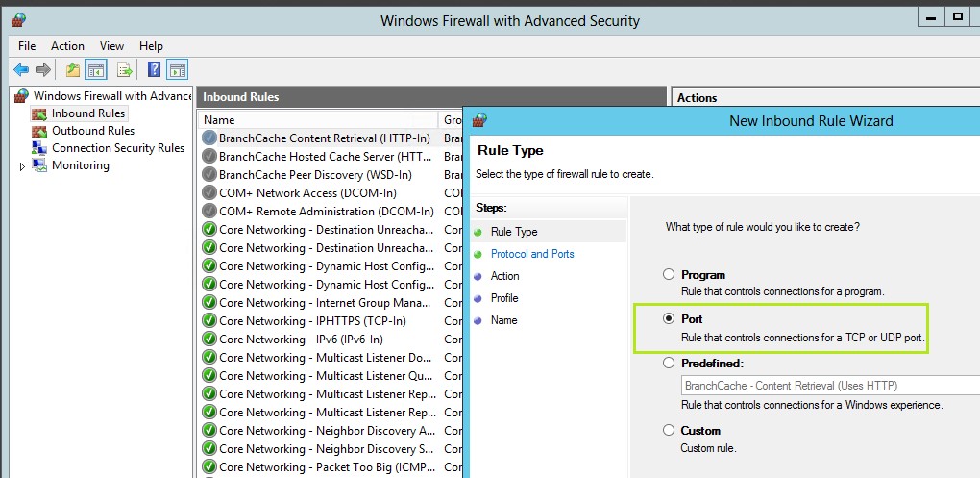980x478 pixels.
Task: Click the export list toolbar icon
Action: (x=124, y=69)
